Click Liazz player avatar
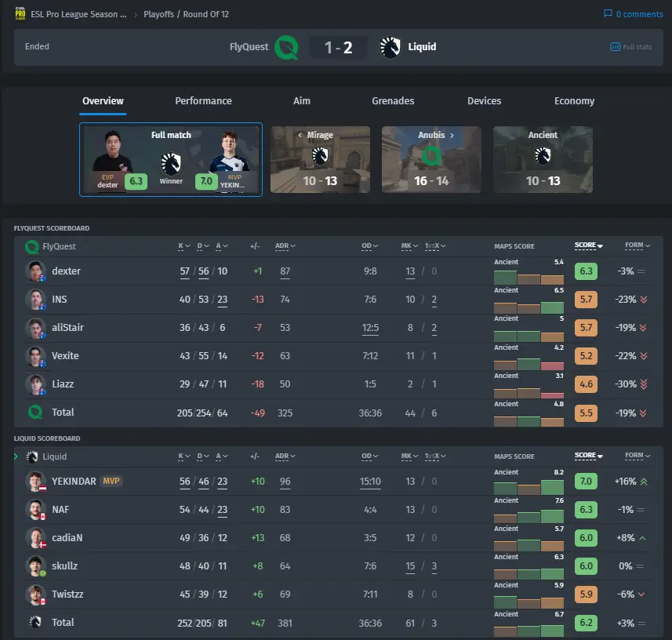Image resolution: width=672 pixels, height=640 pixels. pyautogui.click(x=35, y=384)
